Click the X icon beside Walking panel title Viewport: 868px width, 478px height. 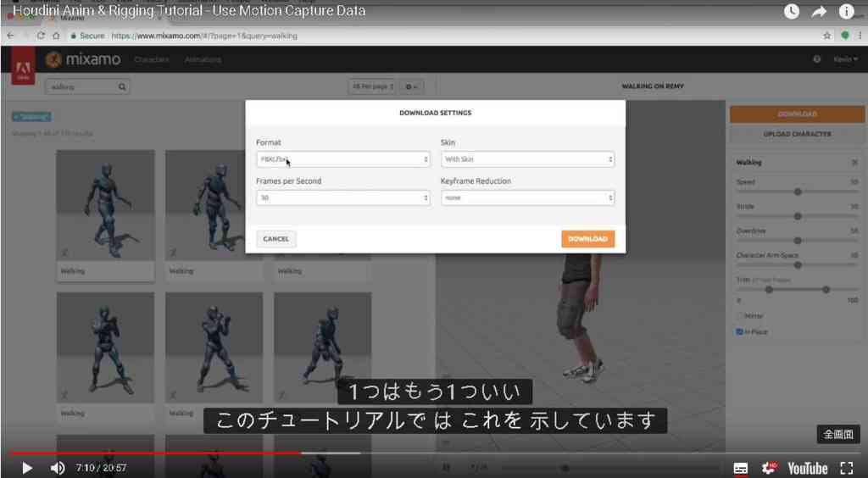[854, 163]
